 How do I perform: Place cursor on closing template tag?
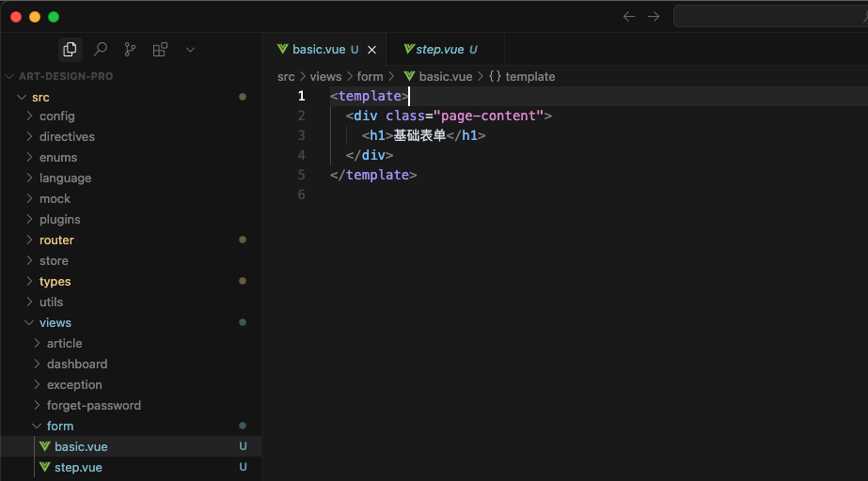coord(373,175)
